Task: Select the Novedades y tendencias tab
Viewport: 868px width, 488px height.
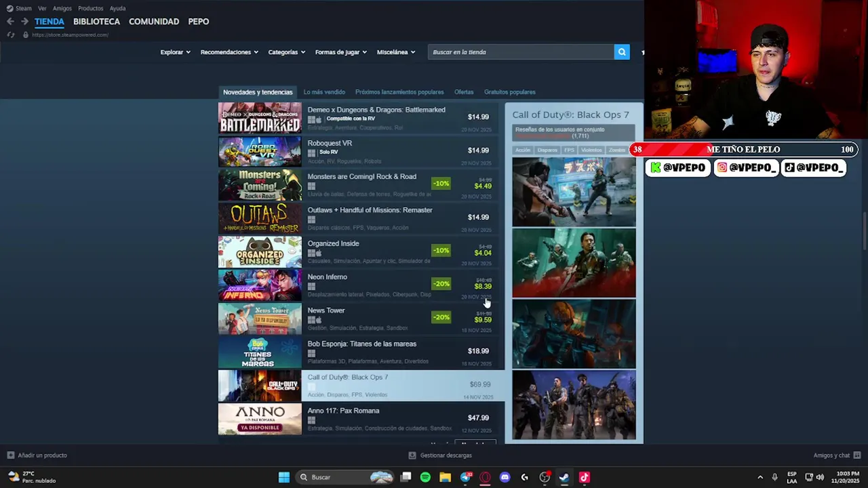Action: point(258,92)
